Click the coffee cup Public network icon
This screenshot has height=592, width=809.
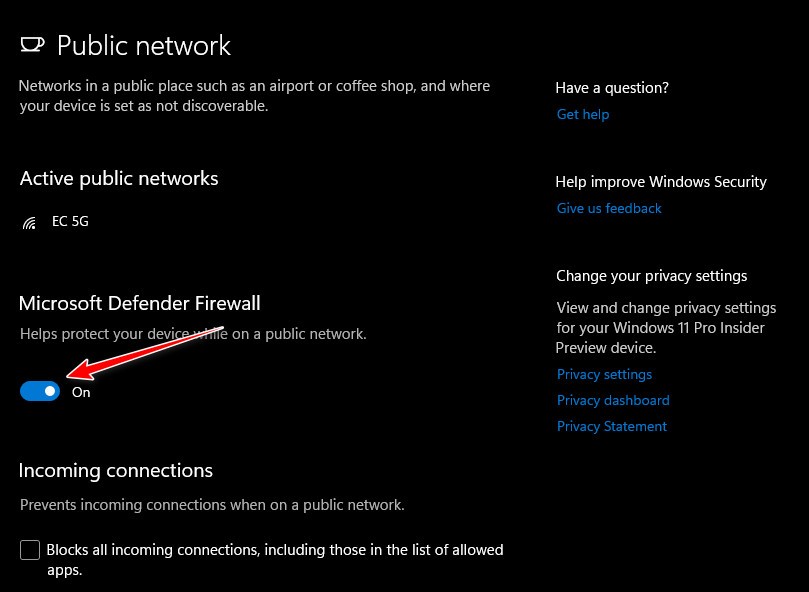tap(33, 44)
